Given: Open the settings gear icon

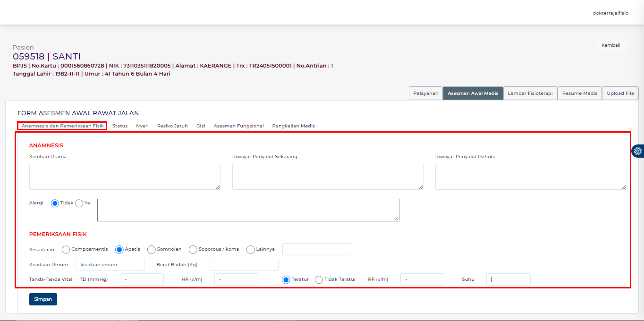Looking at the screenshot, I should pyautogui.click(x=638, y=151).
